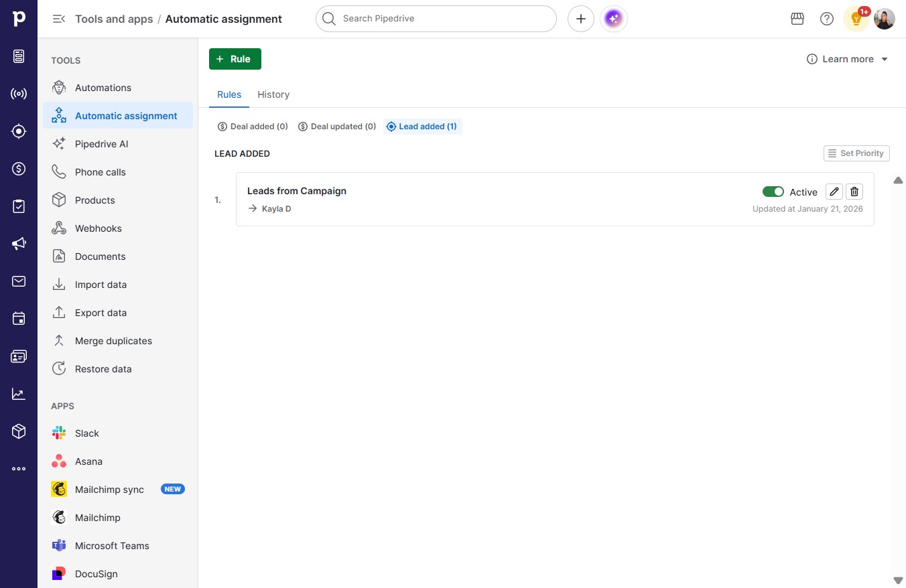Open the AI assistant sparkle button
This screenshot has width=906, height=588.
613,19
